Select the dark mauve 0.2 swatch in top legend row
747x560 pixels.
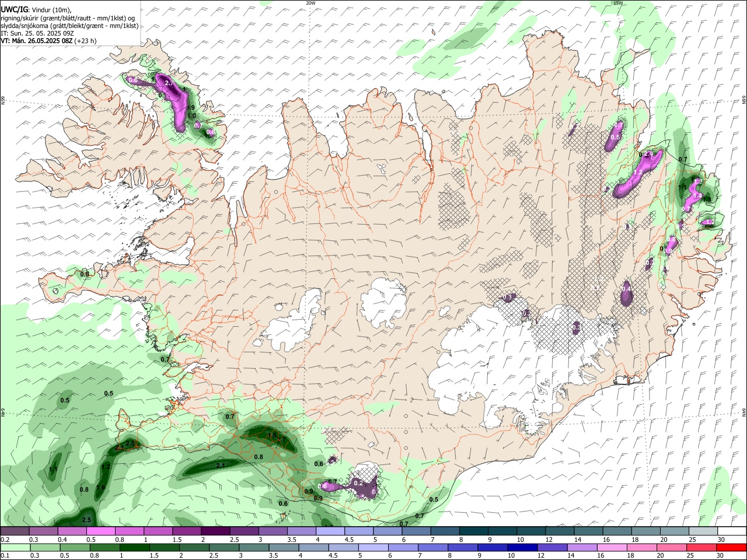pos(15,531)
